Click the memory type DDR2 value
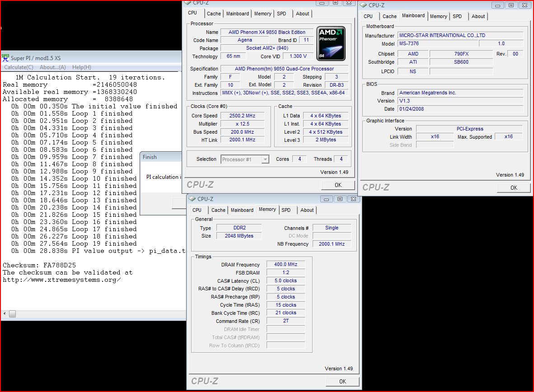This screenshot has width=534, height=392. [239, 228]
